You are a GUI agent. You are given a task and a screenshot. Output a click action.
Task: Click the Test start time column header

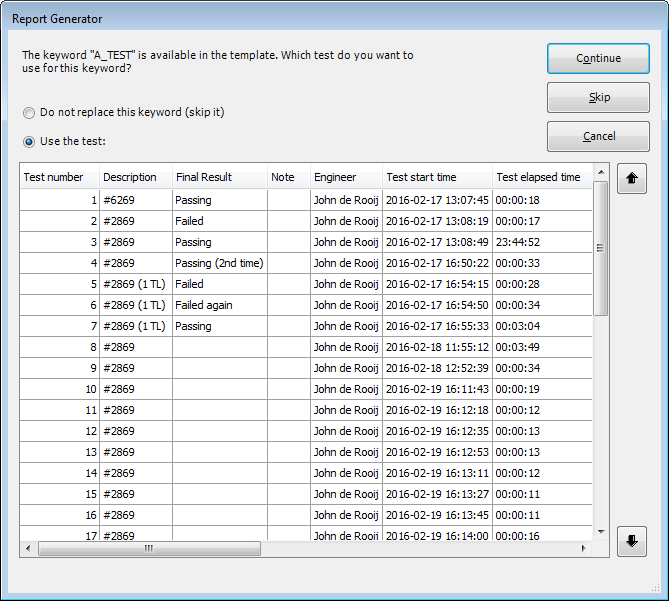tap(437, 177)
